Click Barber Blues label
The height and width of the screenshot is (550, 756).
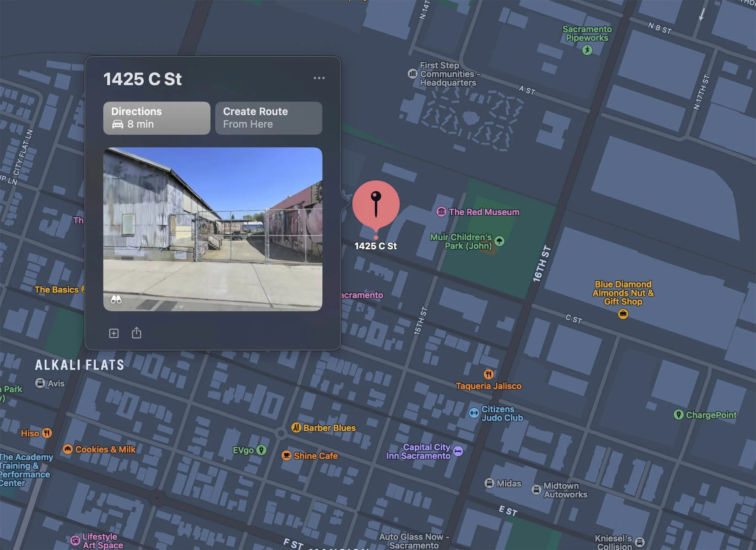click(x=330, y=428)
